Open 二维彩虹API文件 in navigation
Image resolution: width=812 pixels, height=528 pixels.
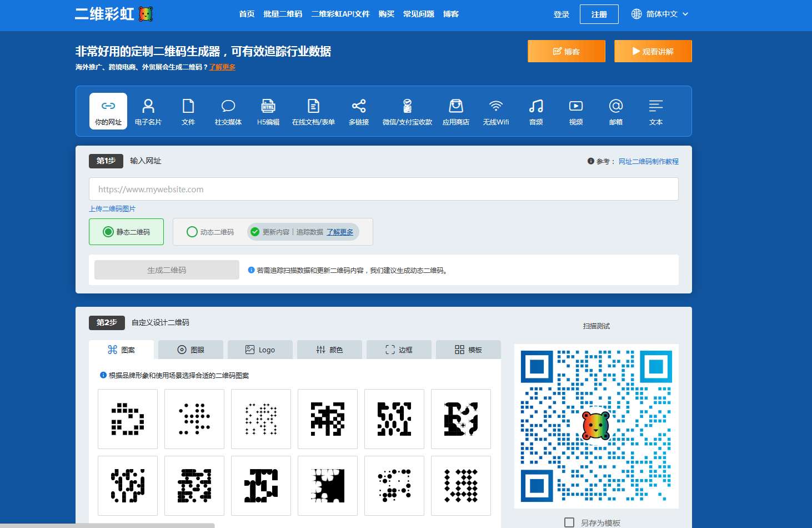pos(340,14)
